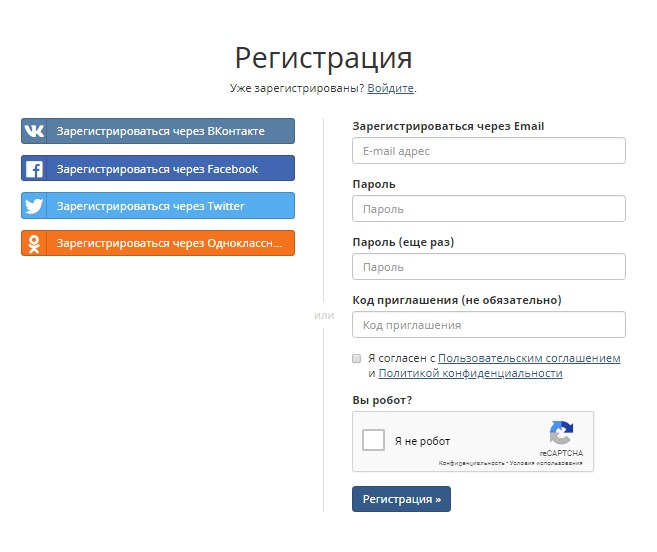Screen dimensions: 657x552
Task: Open the Политикой конфиденциальности link
Action: tap(471, 373)
